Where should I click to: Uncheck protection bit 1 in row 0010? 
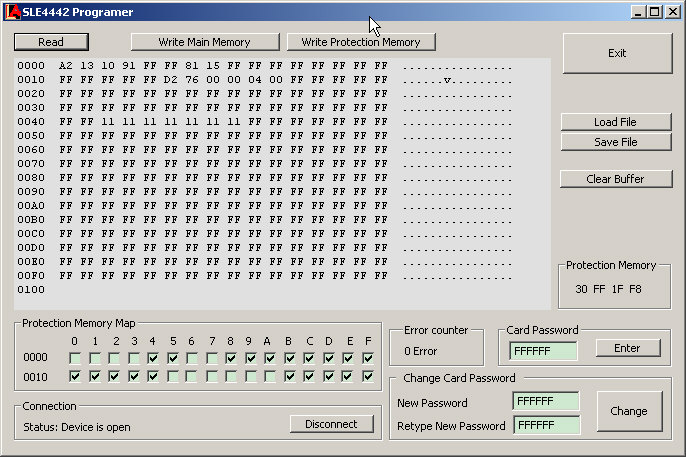[x=94, y=376]
